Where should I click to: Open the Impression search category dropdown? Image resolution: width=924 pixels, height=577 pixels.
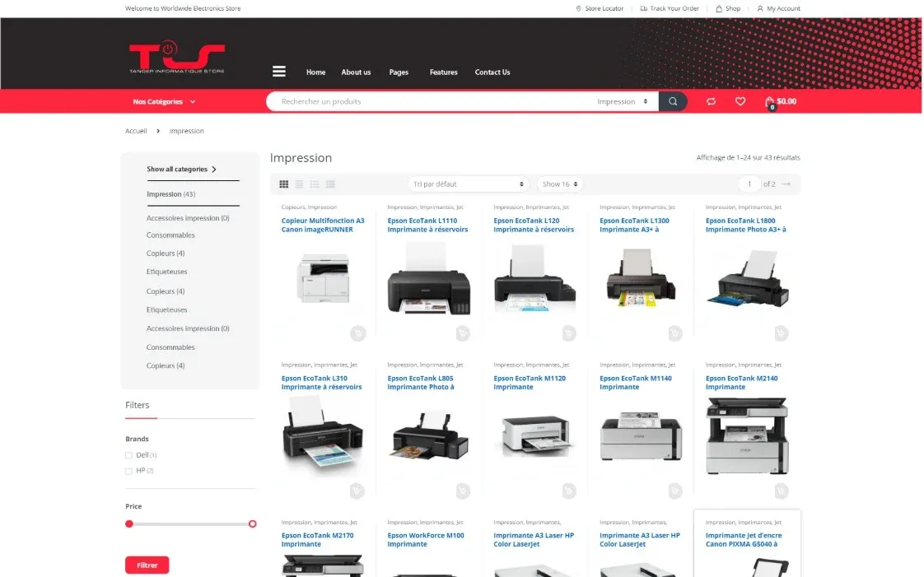point(623,101)
